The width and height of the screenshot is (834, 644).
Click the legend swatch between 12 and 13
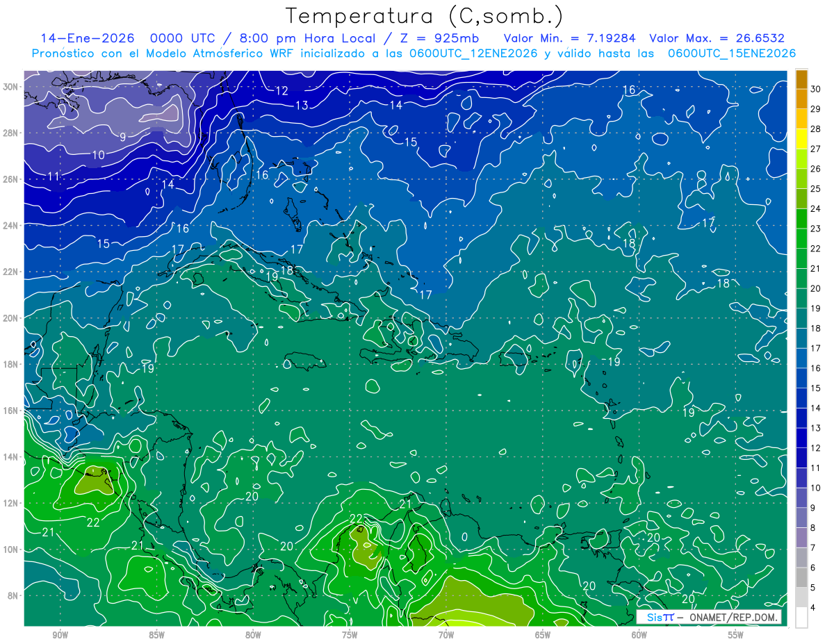click(x=801, y=438)
